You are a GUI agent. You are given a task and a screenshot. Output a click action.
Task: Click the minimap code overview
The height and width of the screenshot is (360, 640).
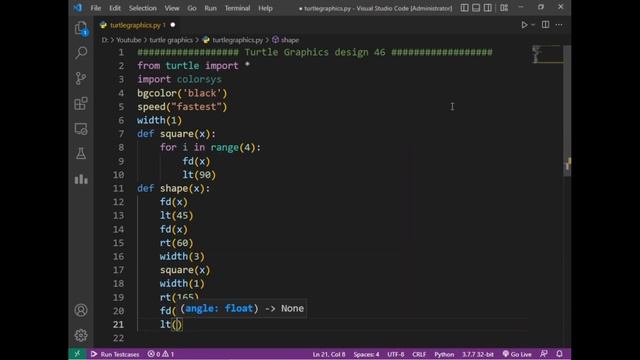tap(547, 55)
